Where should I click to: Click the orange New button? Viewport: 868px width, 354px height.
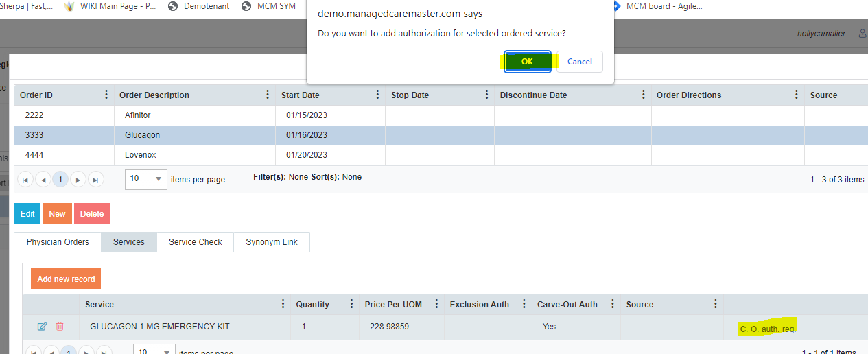click(x=57, y=213)
